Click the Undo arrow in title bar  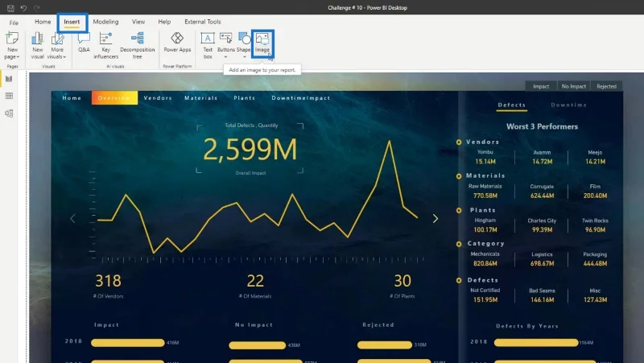pos(23,8)
